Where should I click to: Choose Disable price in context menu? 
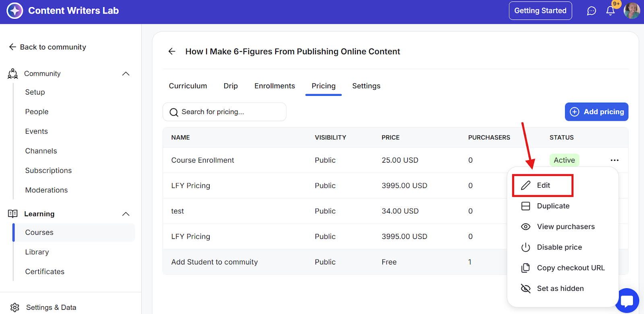559,247
